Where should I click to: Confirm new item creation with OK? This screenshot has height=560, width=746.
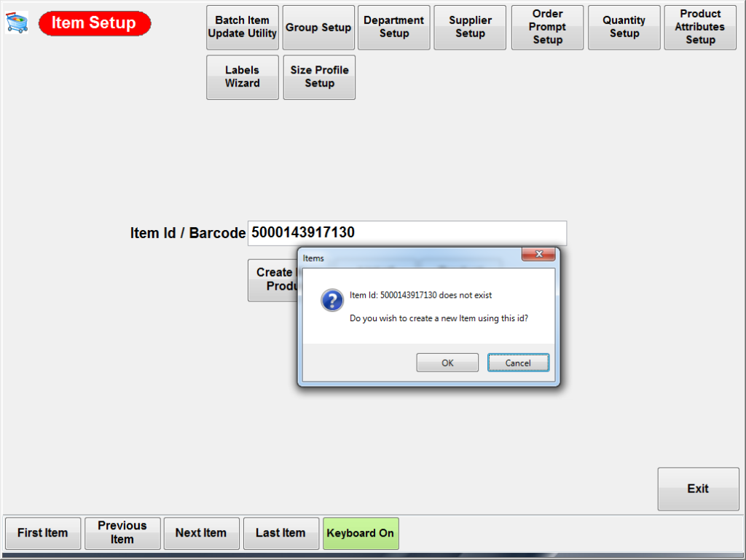coord(447,362)
